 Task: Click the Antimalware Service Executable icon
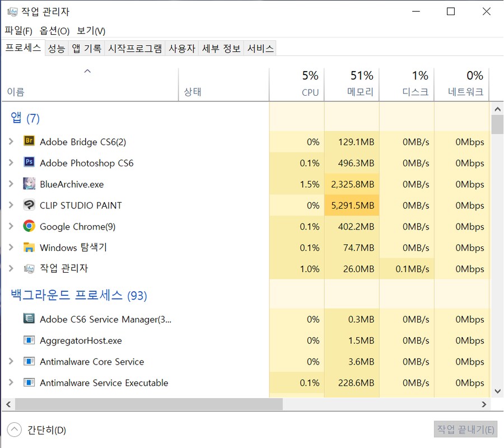pyautogui.click(x=29, y=382)
